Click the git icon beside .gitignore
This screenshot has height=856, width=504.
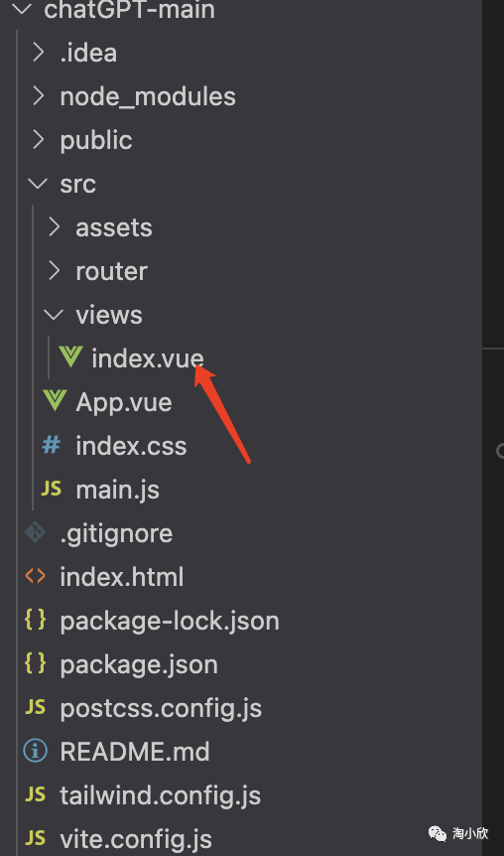[x=36, y=533]
